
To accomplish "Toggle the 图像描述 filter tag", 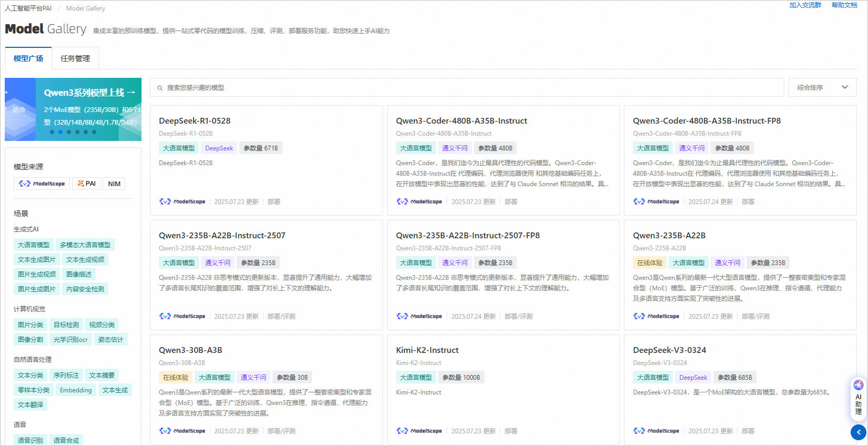I will point(79,274).
